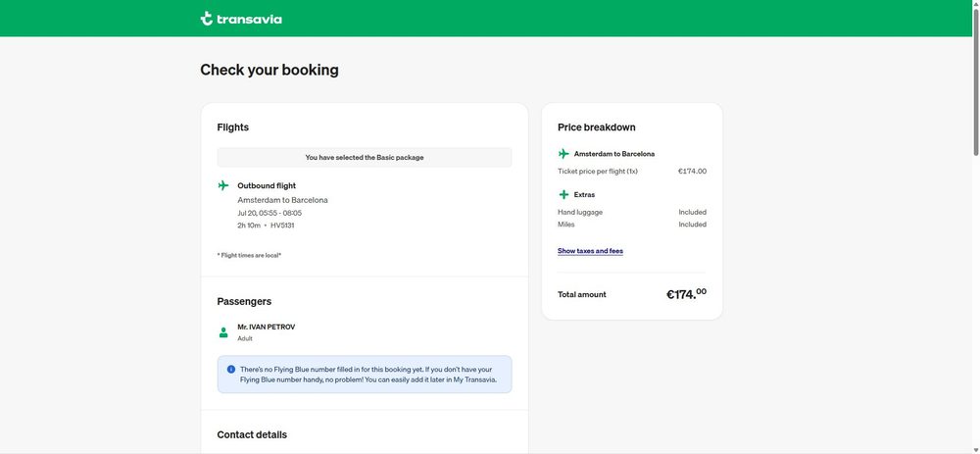Screen dimensions: 980x454
Task: Click the Transavia logo in header
Action: pyautogui.click(x=241, y=19)
